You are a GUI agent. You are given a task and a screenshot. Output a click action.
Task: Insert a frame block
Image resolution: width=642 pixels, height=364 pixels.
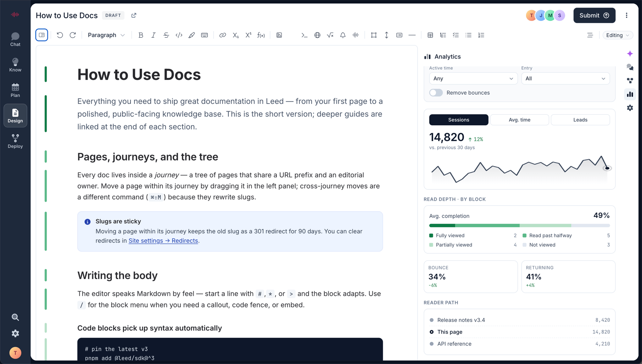[x=374, y=35]
